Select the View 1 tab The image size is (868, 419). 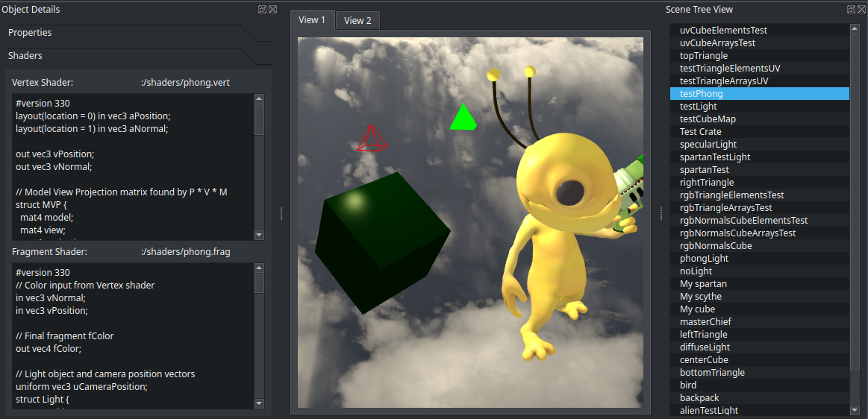click(x=312, y=20)
